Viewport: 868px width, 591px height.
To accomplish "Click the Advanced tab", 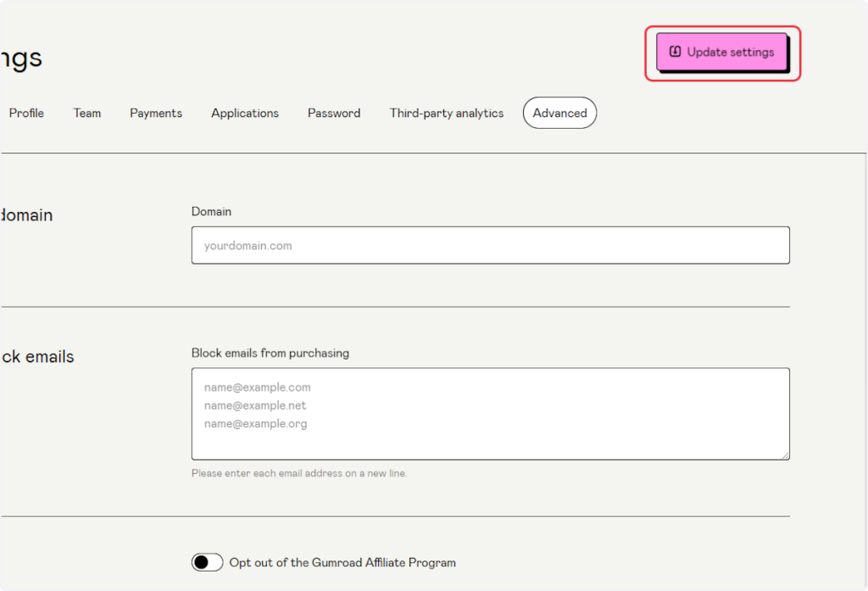I will pos(559,113).
